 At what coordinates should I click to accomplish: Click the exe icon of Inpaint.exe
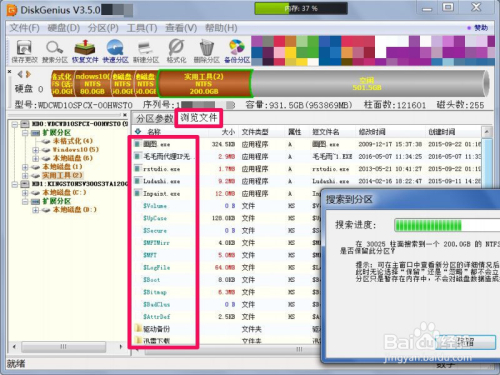coord(137,193)
